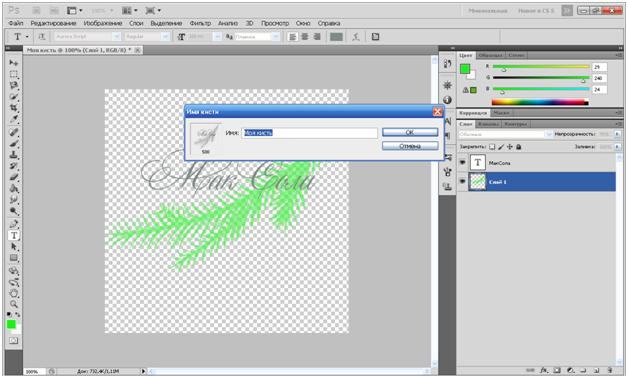The width and height of the screenshot is (628, 376).
Task: Select the Crop tool
Action: tap(14, 108)
